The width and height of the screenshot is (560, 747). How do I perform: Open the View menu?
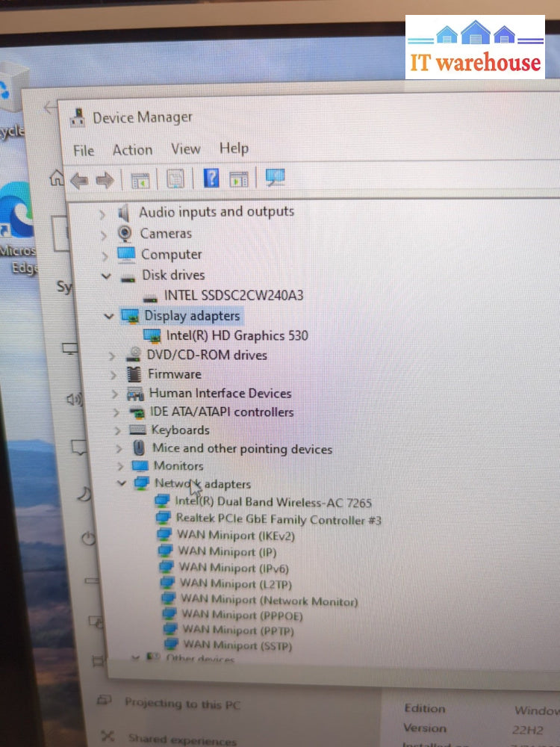coord(186,149)
